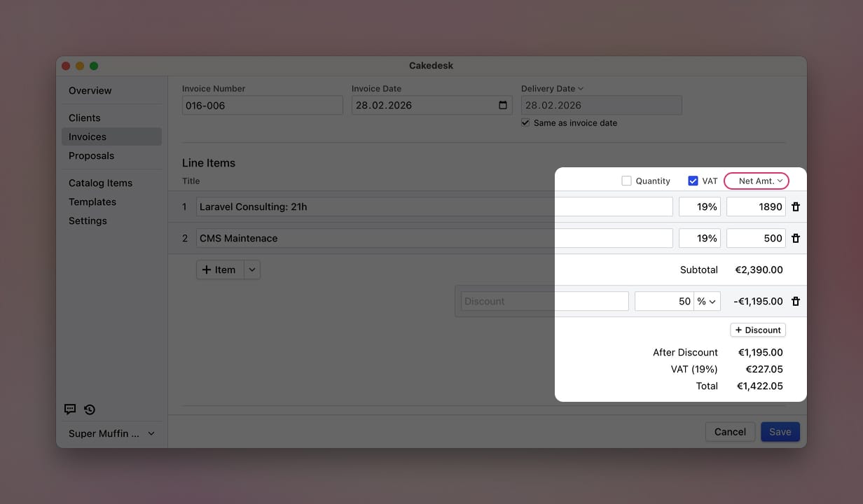Click the history icon near Super Muffin
The image size is (863, 504).
point(89,409)
